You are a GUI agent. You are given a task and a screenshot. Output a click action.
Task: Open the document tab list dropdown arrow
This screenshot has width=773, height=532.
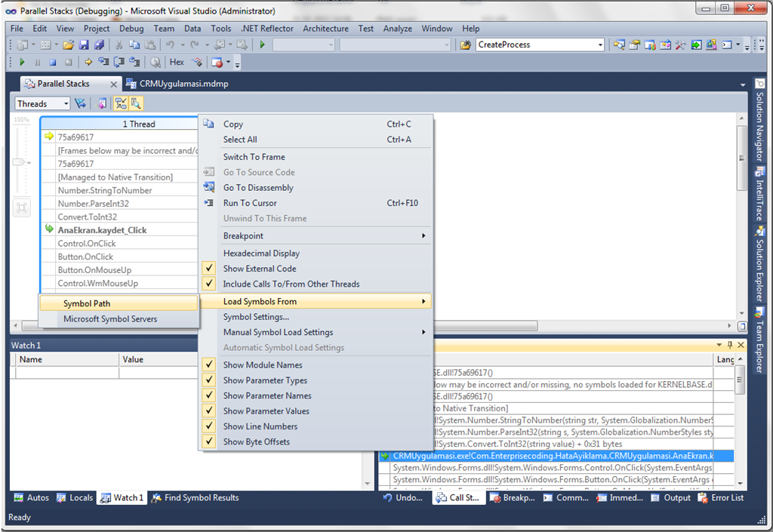tap(743, 85)
